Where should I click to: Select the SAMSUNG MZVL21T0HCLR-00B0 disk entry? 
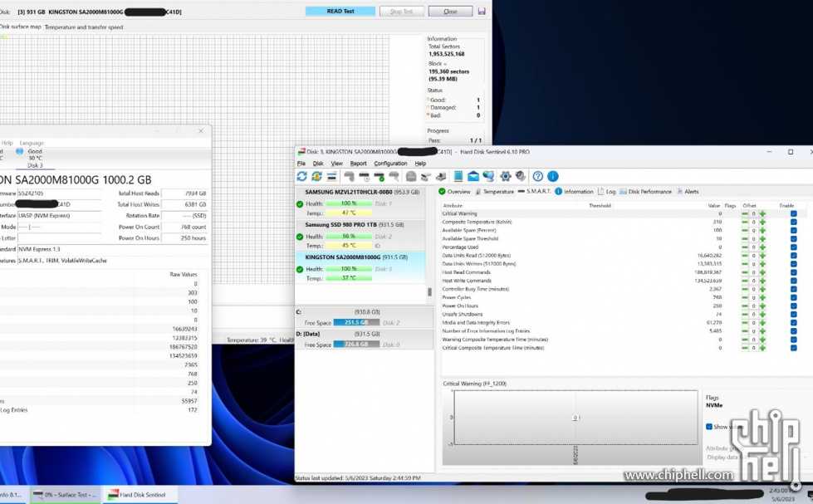coord(360,203)
